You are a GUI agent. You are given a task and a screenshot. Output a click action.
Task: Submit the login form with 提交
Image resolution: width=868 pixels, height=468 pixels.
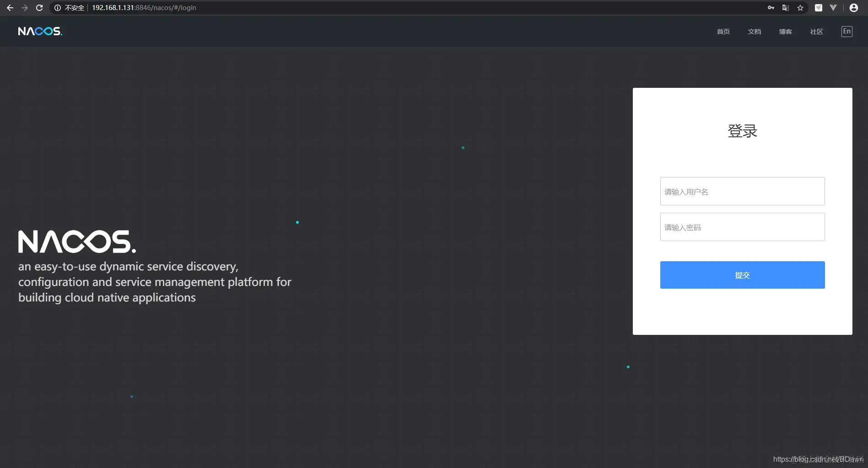click(742, 275)
